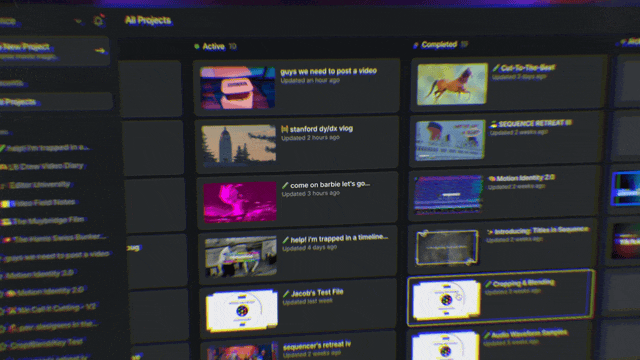Open the thumbnail of Jacob's Test File
The width and height of the screenshot is (640, 360).
pyautogui.click(x=242, y=311)
